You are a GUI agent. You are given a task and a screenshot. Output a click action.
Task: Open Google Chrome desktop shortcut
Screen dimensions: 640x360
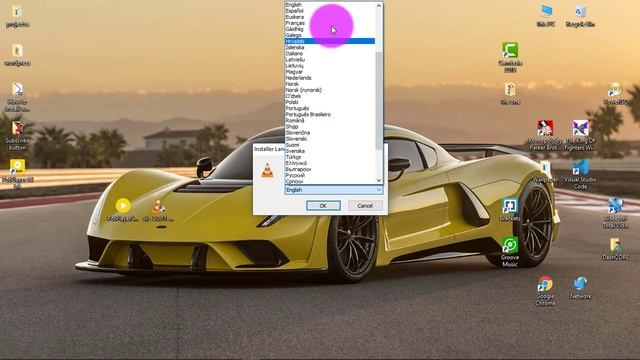pyautogui.click(x=545, y=290)
